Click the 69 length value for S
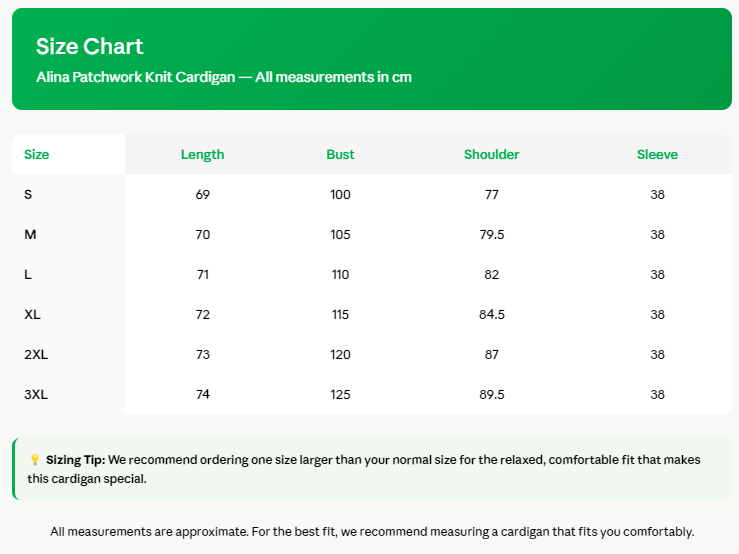739x554 pixels. tap(203, 194)
